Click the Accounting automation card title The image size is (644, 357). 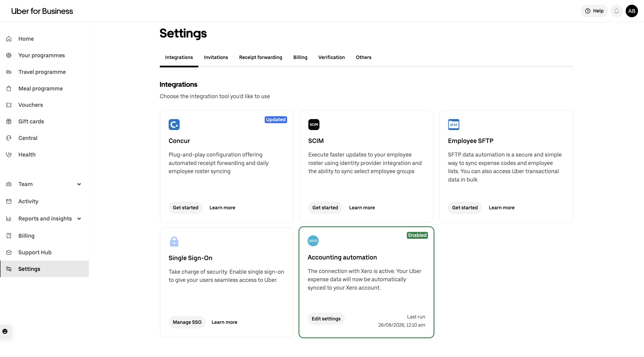coord(342,257)
